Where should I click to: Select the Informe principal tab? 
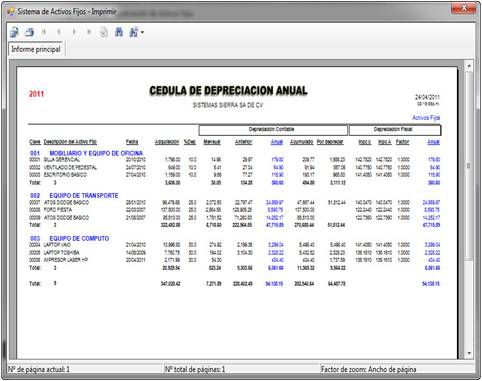[x=36, y=49]
